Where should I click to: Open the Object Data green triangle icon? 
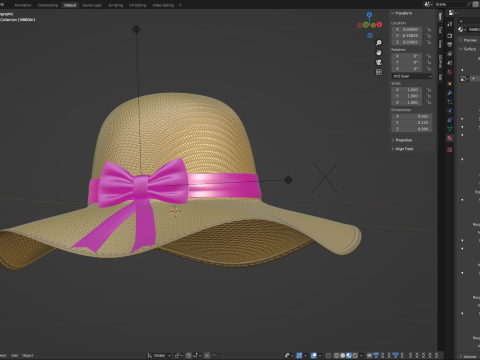coord(450,129)
